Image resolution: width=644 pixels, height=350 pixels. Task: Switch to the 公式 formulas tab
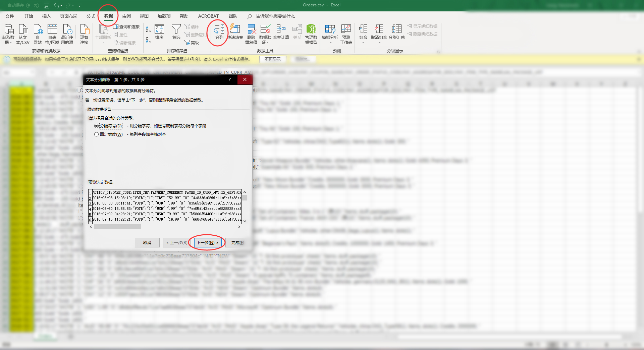91,16
